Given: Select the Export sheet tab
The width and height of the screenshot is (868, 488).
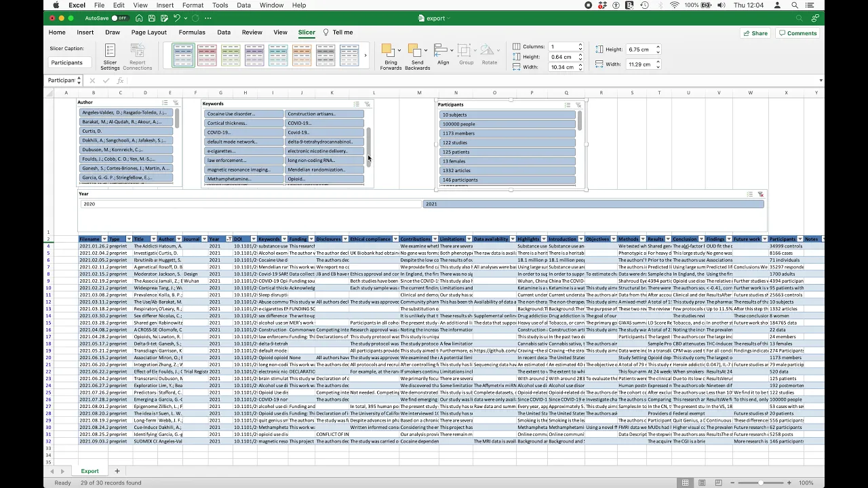Looking at the screenshot, I should [90, 471].
